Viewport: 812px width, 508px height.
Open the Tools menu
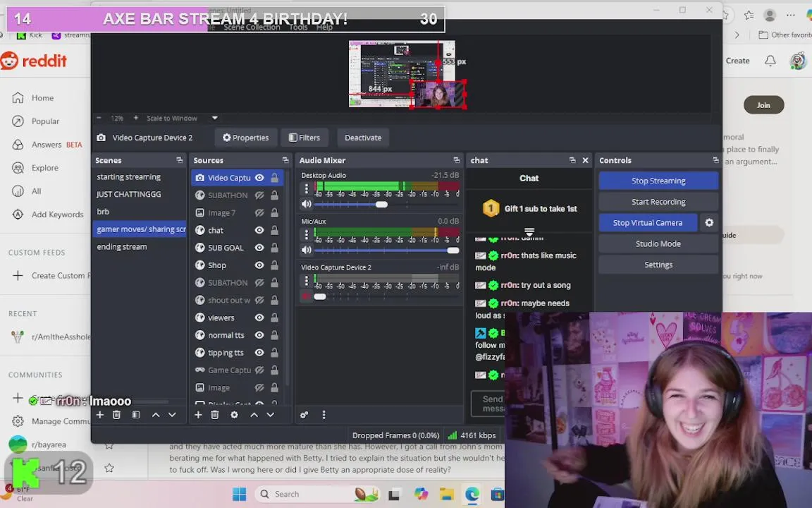point(298,27)
